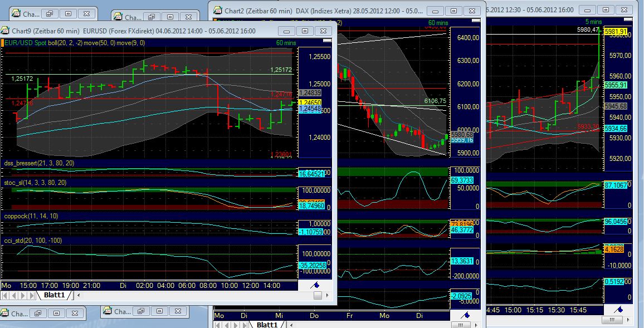Image resolution: width=644 pixels, height=328 pixels.
Task: Click the chart icon in the Chart9 title bar
Action: coord(6,31)
